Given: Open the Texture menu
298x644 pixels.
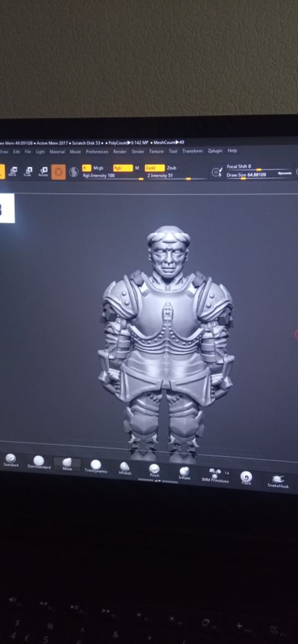Looking at the screenshot, I should click(x=156, y=151).
